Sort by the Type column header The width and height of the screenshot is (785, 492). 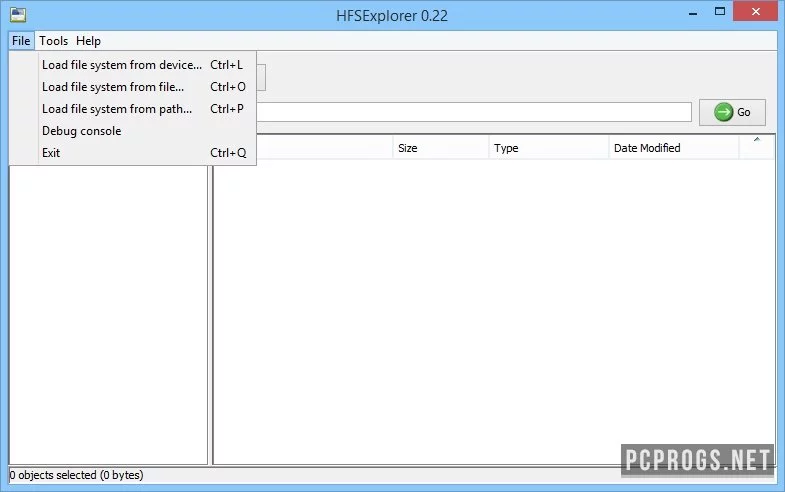point(549,148)
